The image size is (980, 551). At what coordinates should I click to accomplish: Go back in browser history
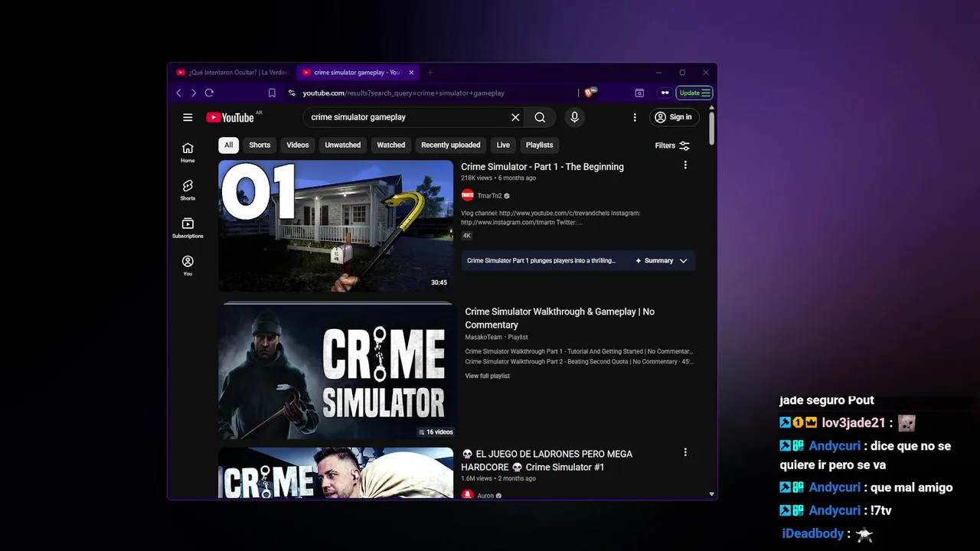pos(179,93)
